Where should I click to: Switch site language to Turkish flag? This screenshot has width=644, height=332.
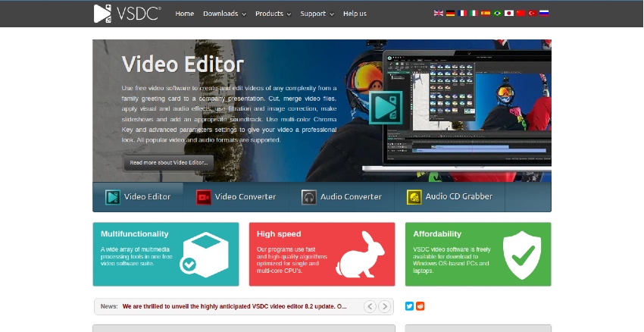click(x=533, y=13)
